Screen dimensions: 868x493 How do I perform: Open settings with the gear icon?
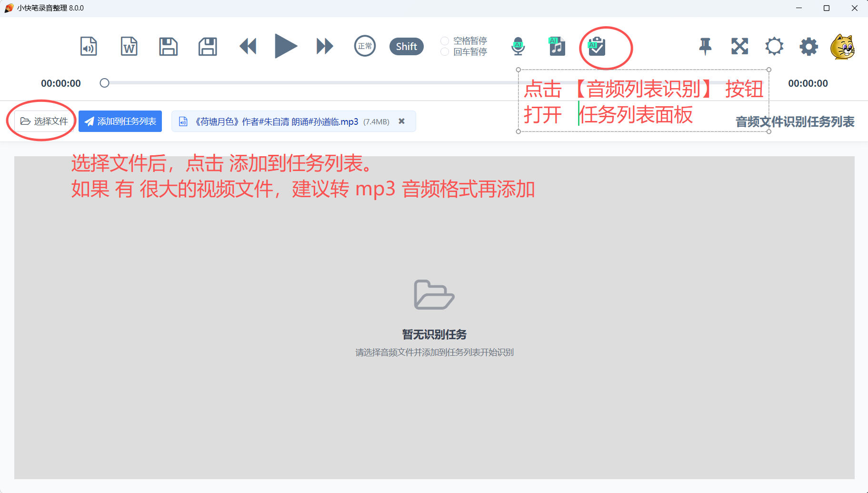[x=808, y=47]
